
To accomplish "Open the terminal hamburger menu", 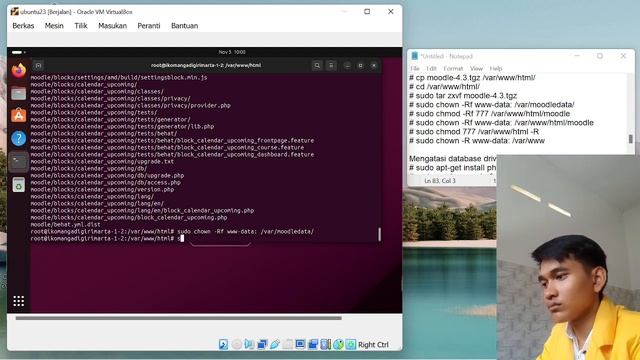I will pyautogui.click(x=331, y=65).
